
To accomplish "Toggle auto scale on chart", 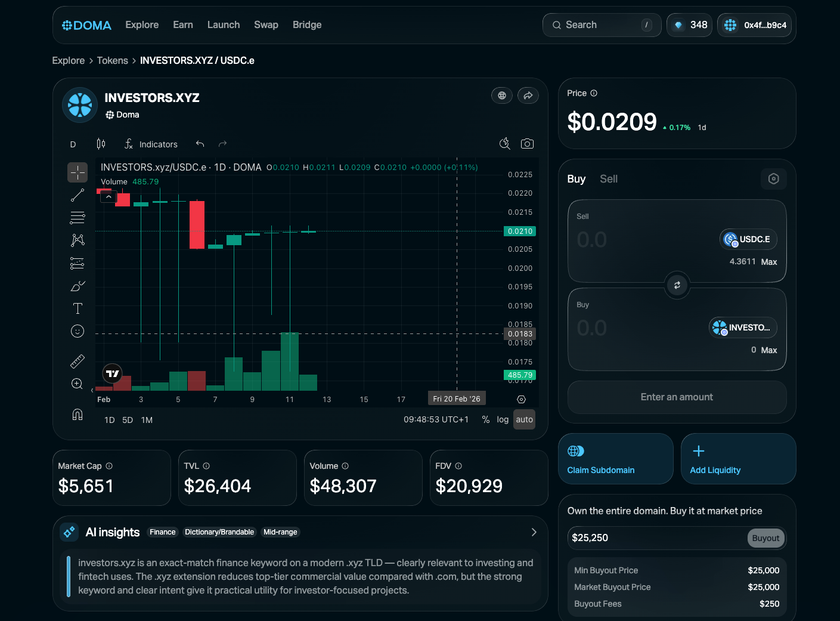I will (x=524, y=419).
